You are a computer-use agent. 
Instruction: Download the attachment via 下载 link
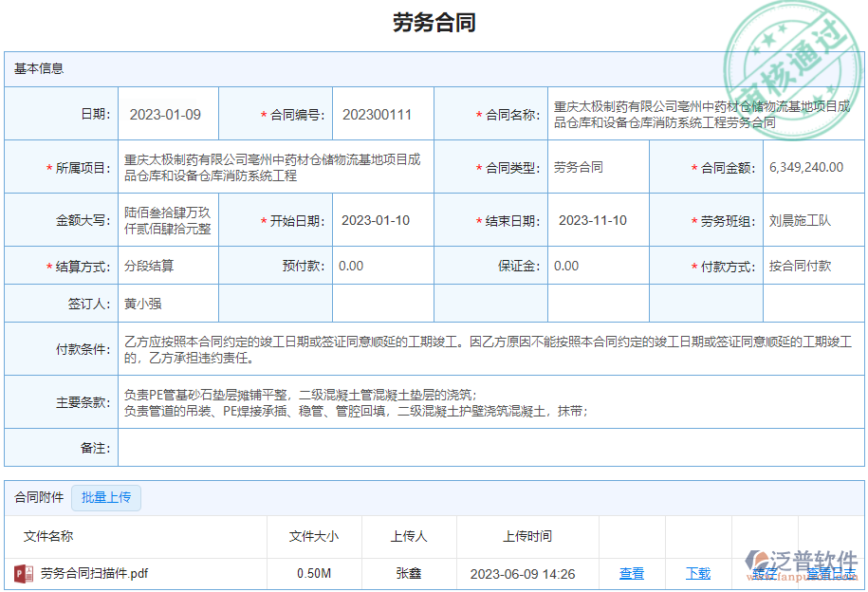[699, 575]
